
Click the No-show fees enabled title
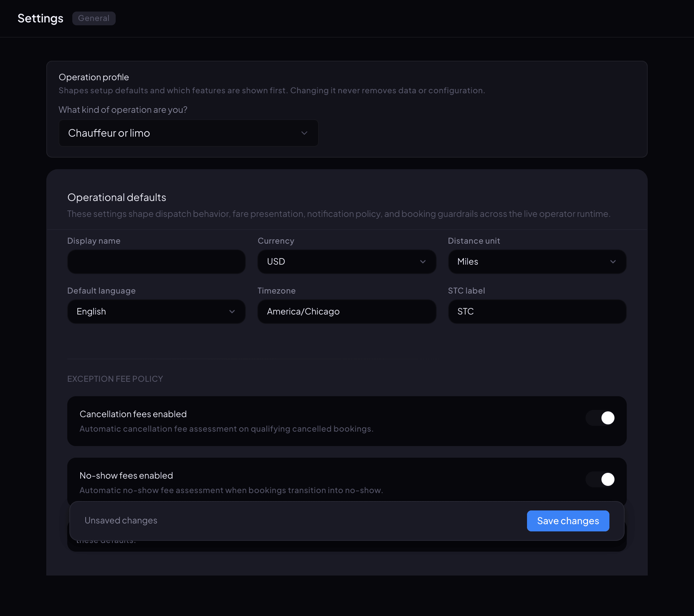point(126,475)
